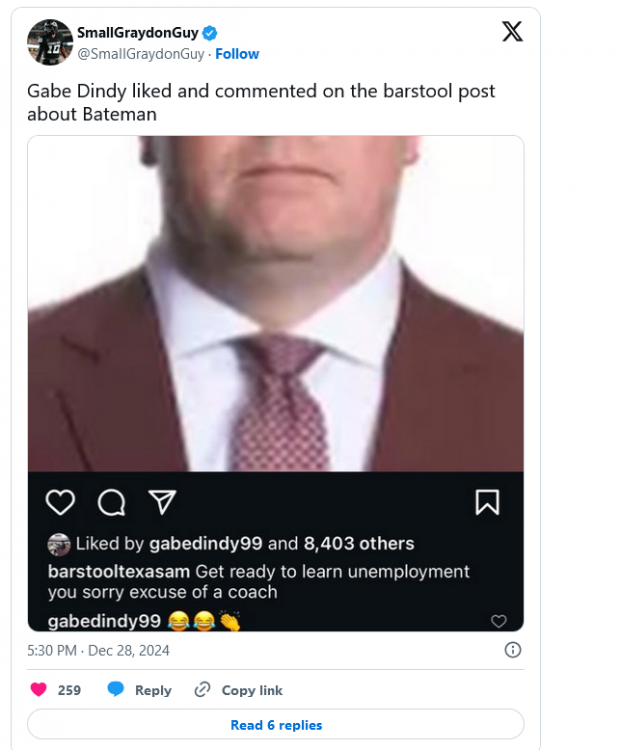This screenshot has height=750, width=621.
Task: Click the Reply button
Action: 139,690
